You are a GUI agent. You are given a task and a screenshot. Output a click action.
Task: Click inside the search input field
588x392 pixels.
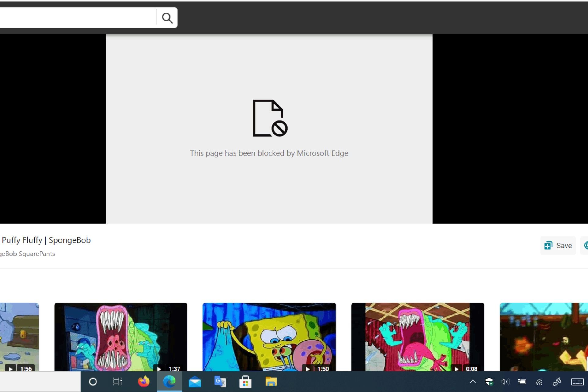(78, 18)
